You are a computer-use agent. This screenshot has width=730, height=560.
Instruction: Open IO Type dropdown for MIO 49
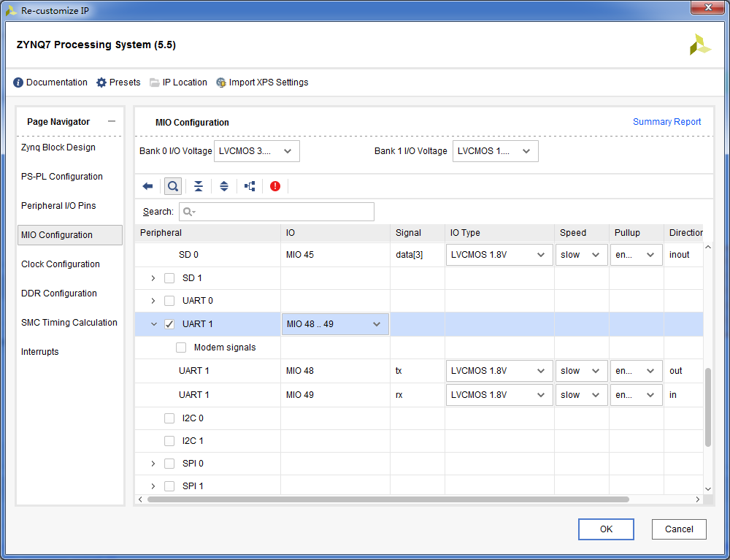point(499,395)
